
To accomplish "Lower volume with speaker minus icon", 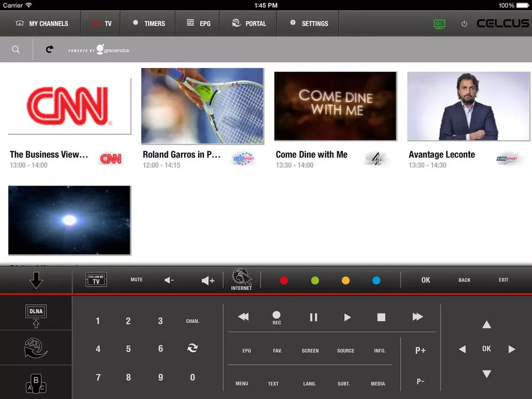I will pos(170,280).
